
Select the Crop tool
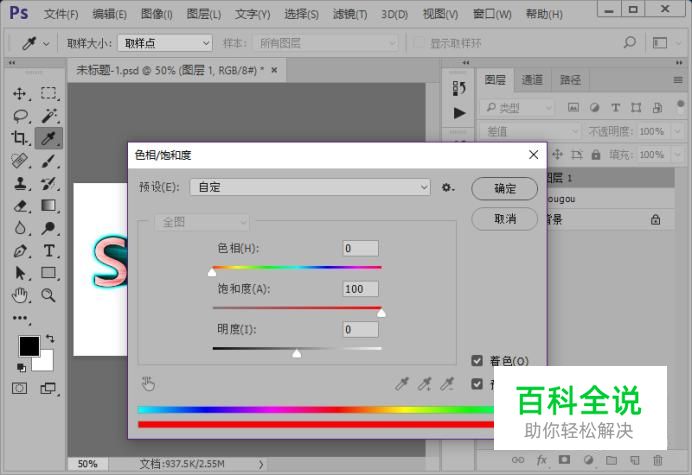point(19,138)
